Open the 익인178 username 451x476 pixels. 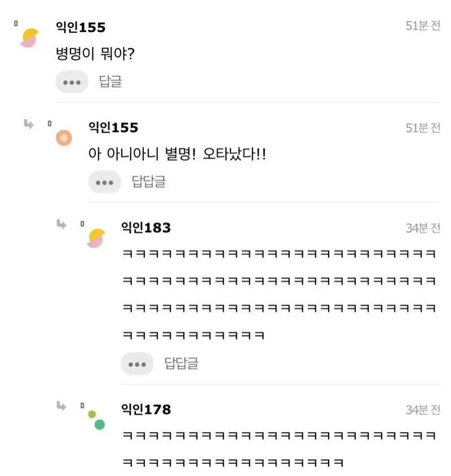coord(146,409)
